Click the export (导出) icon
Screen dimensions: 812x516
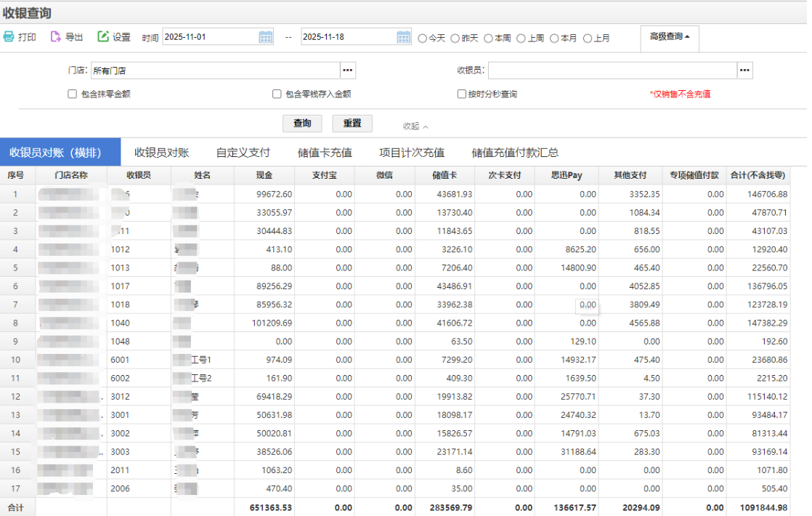pyautogui.click(x=55, y=37)
